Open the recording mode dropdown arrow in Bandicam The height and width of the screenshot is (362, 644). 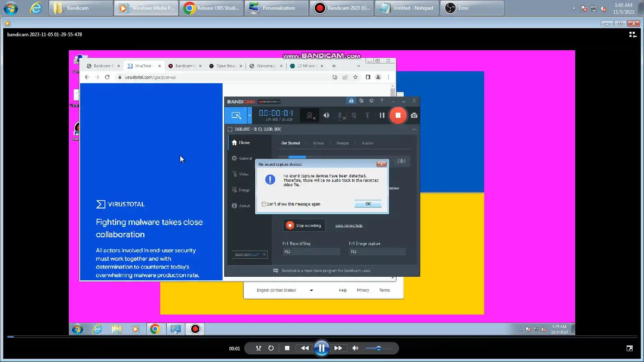coord(250,115)
